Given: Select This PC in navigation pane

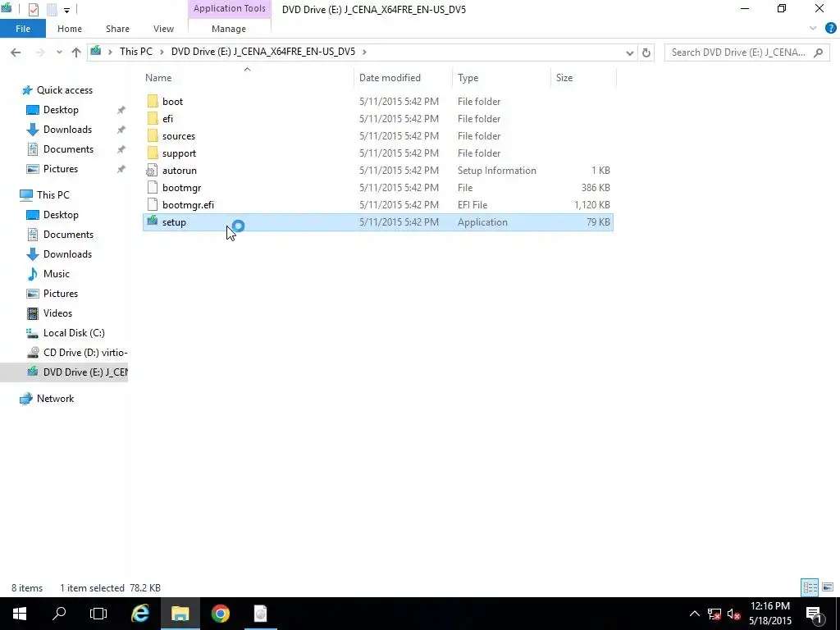Looking at the screenshot, I should tap(52, 195).
